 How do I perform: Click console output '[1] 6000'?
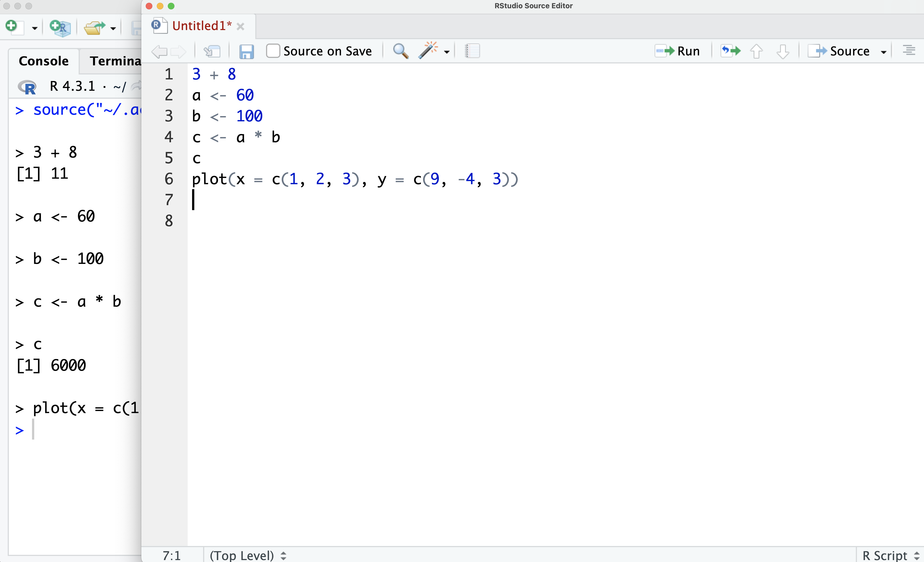[x=51, y=365]
